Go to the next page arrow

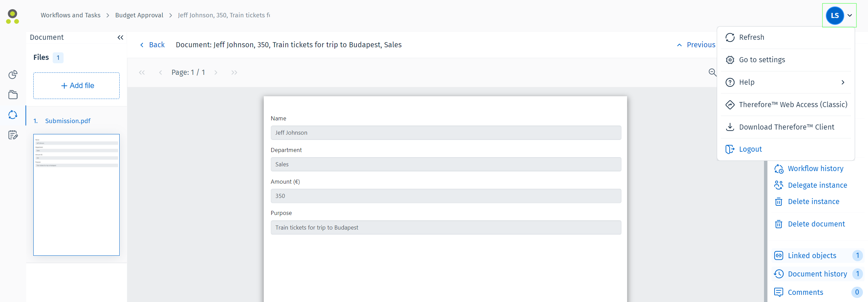click(216, 72)
